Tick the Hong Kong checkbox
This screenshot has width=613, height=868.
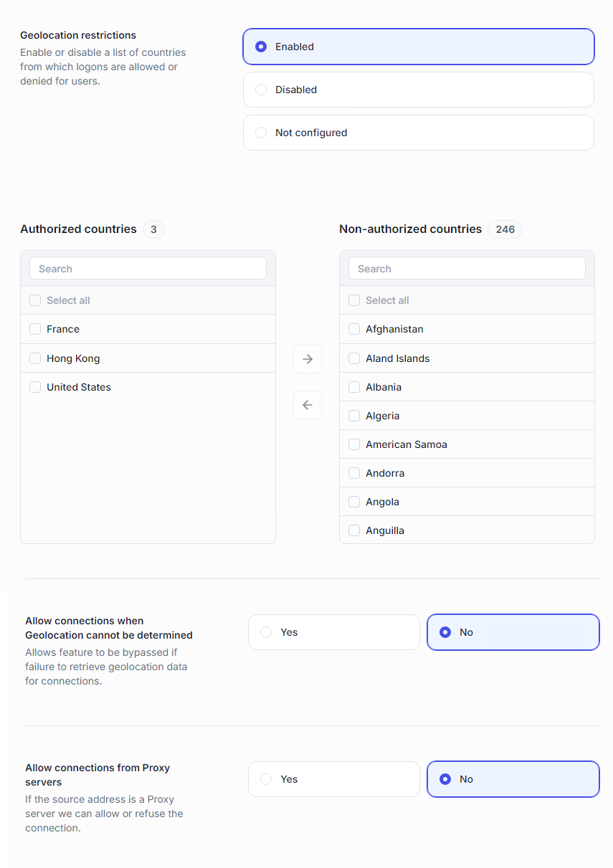click(35, 358)
